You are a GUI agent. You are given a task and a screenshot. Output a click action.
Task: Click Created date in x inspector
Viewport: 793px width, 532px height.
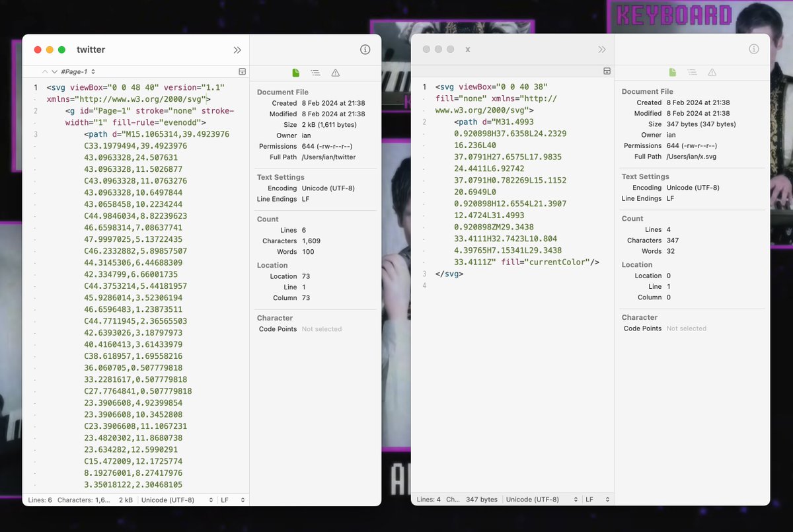tap(698, 102)
